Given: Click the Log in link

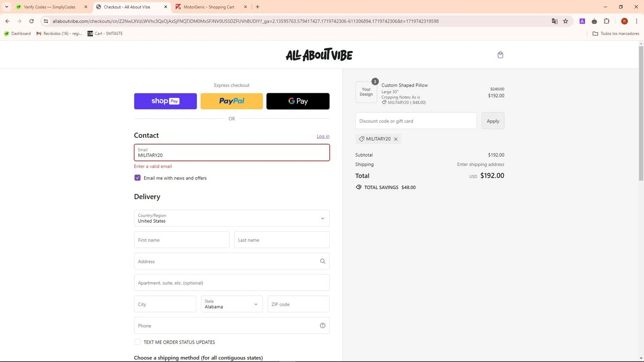Looking at the screenshot, I should tap(323, 136).
